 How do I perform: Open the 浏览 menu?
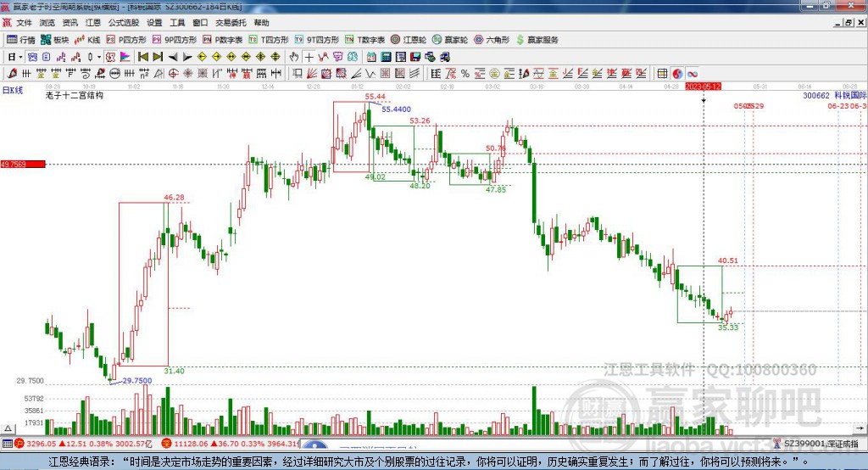pyautogui.click(x=47, y=23)
